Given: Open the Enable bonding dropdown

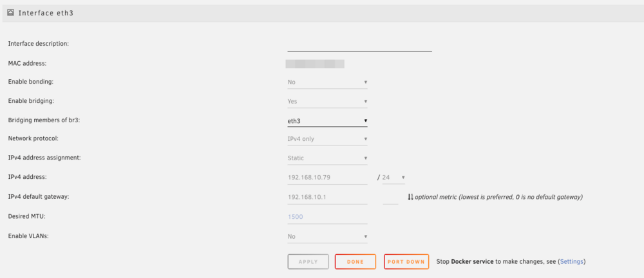Looking at the screenshot, I should tap(327, 82).
